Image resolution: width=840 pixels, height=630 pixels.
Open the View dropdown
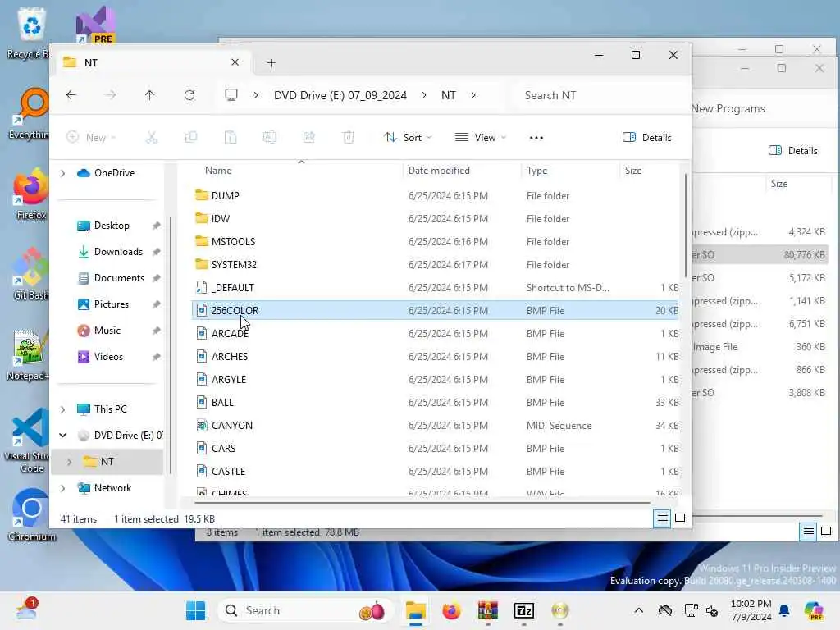(481, 138)
